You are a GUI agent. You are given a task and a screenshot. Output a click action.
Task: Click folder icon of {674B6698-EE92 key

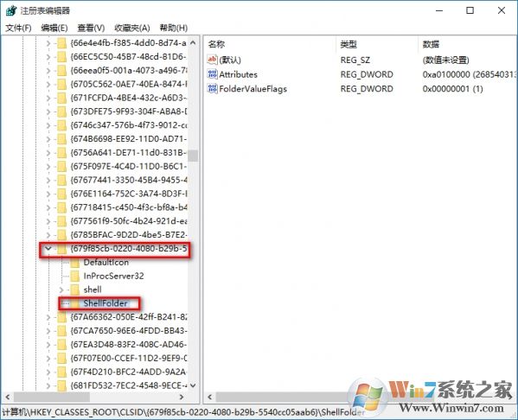click(61, 139)
